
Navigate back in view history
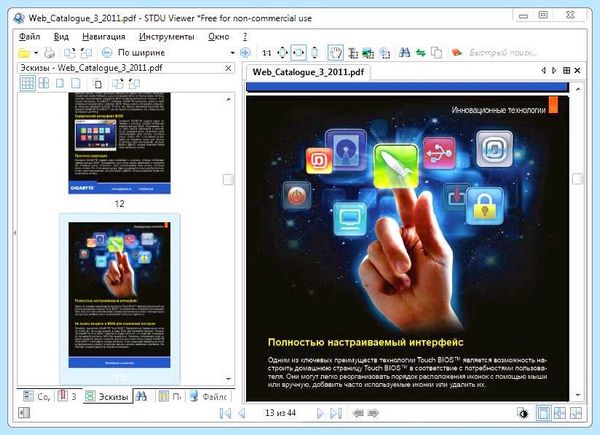(x=358, y=413)
